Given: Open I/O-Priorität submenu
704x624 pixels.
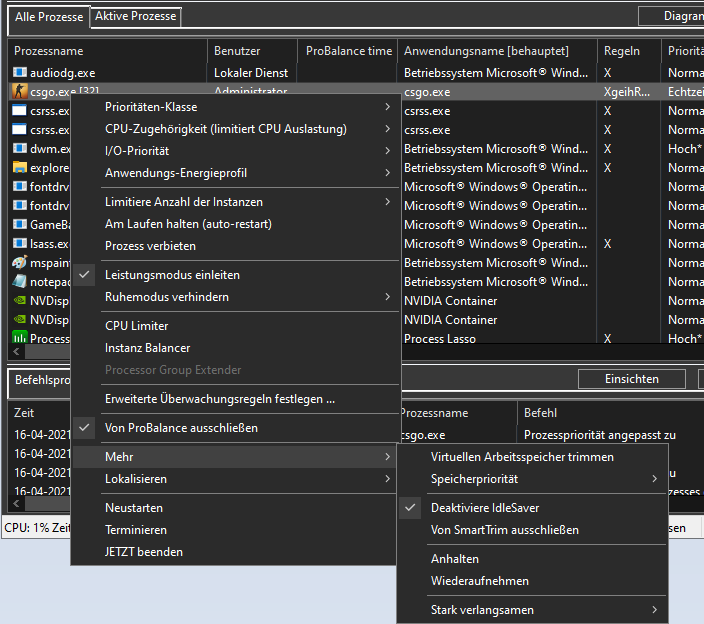Looking at the screenshot, I should pos(236,151).
